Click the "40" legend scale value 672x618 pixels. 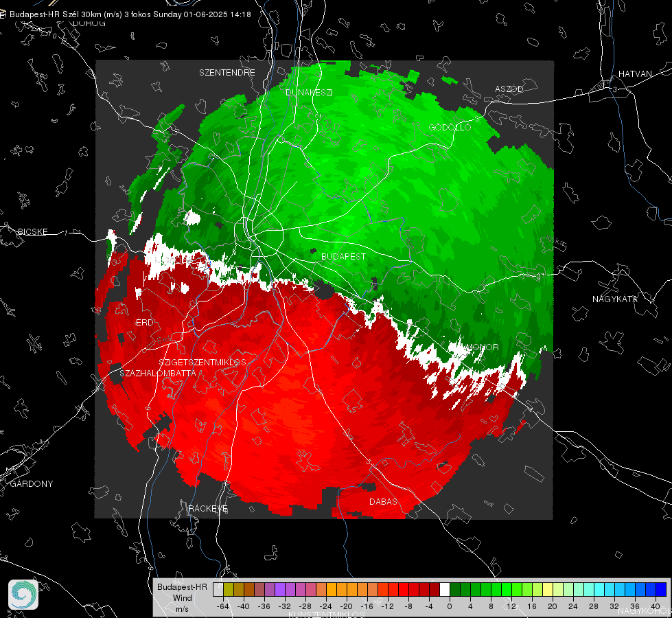(x=656, y=606)
